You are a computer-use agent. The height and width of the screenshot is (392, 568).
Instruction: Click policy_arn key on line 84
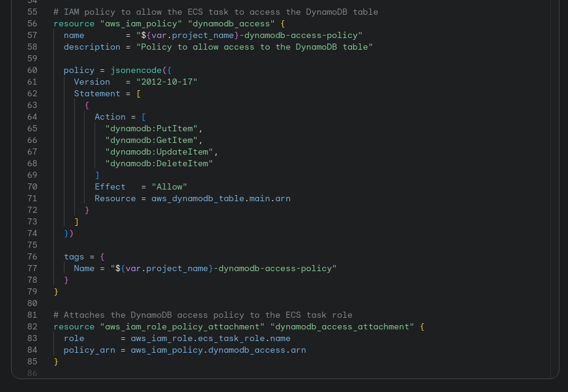90,350
